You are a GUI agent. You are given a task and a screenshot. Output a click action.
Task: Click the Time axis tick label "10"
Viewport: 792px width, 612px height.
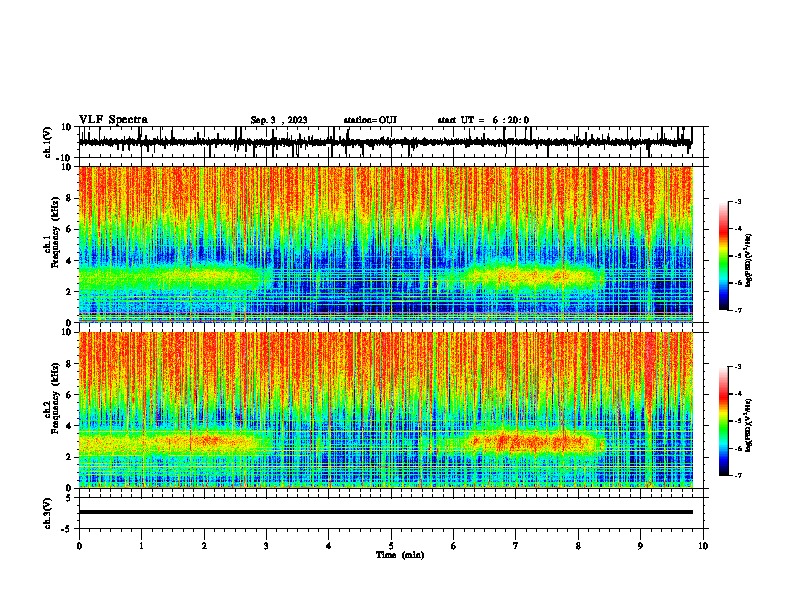click(703, 546)
